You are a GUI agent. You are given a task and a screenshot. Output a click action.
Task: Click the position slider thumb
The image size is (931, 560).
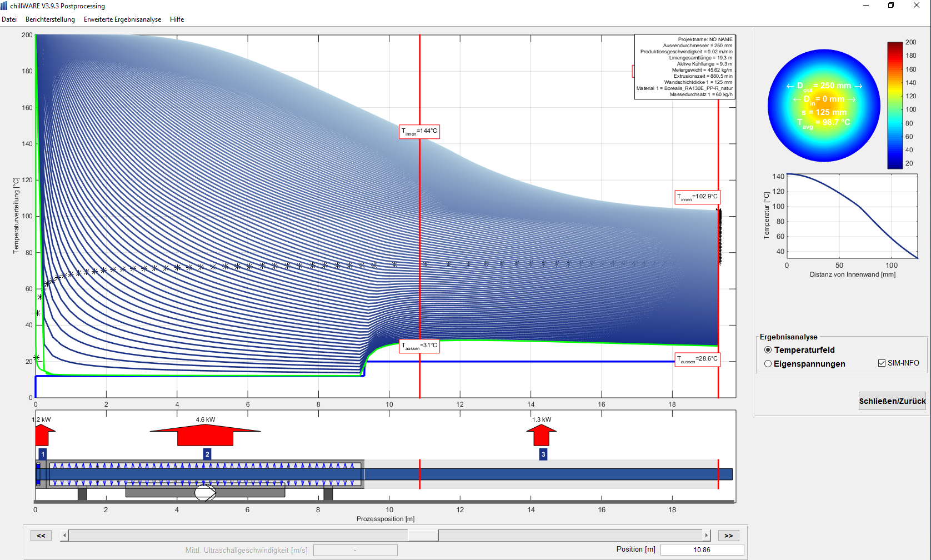423,536
